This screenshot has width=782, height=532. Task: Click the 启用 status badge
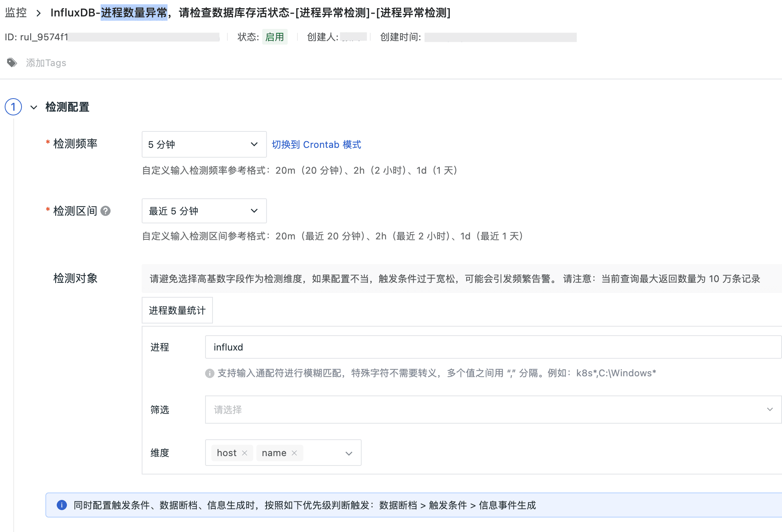pos(274,37)
